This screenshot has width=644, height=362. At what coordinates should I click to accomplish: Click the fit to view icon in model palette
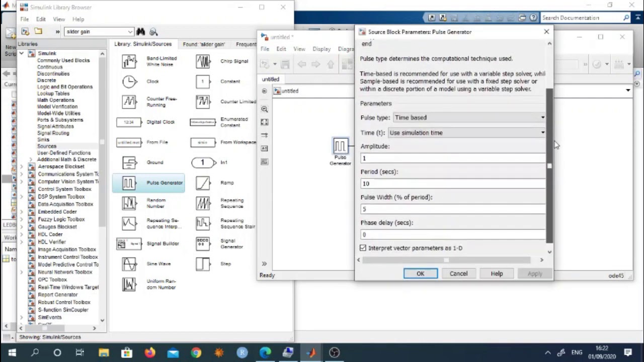265,122
